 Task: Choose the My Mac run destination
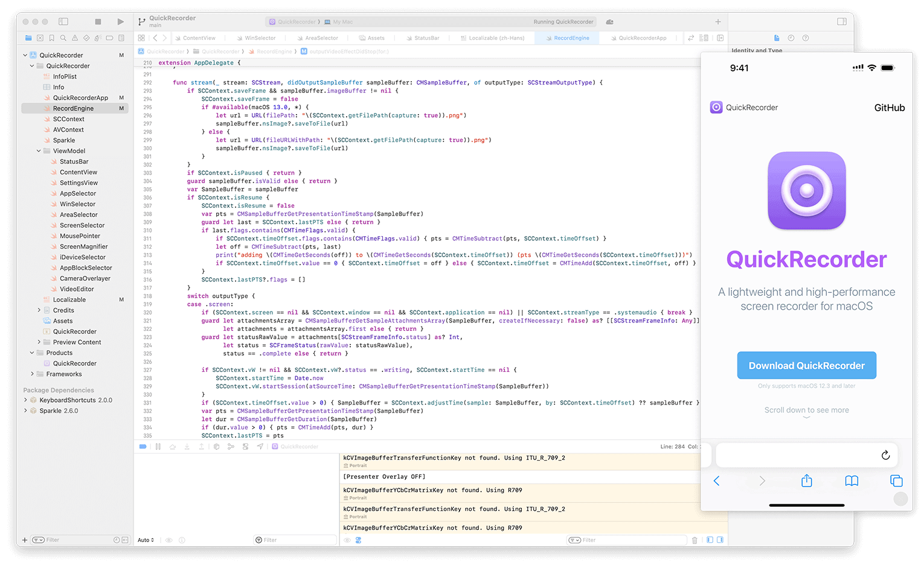pyautogui.click(x=339, y=22)
